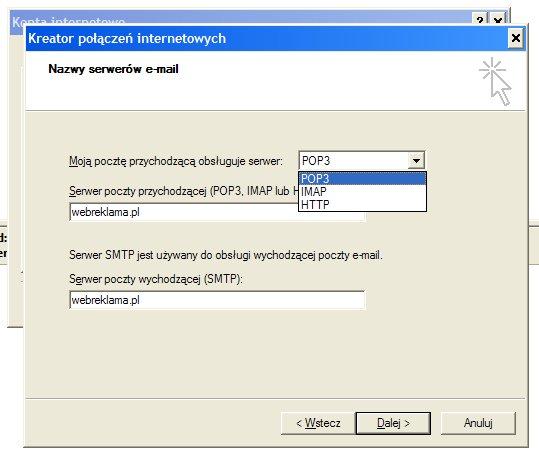The height and width of the screenshot is (456, 539).
Task: Close the Kreator połączeń internetowych dialog
Action: coord(515,38)
